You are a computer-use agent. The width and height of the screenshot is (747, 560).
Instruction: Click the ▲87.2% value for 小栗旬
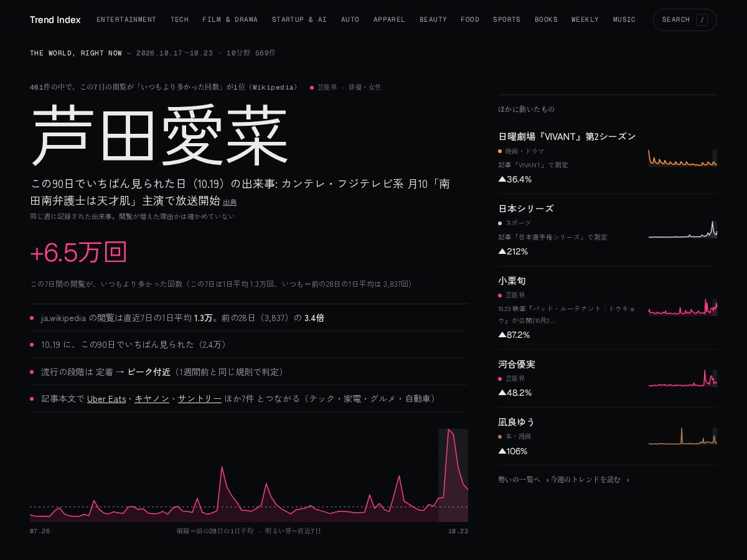coord(514,335)
